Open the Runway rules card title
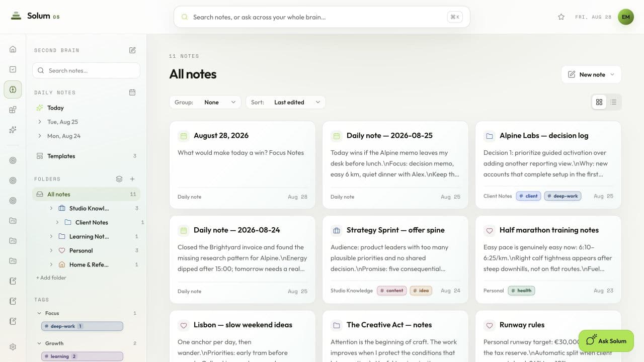 click(x=522, y=325)
